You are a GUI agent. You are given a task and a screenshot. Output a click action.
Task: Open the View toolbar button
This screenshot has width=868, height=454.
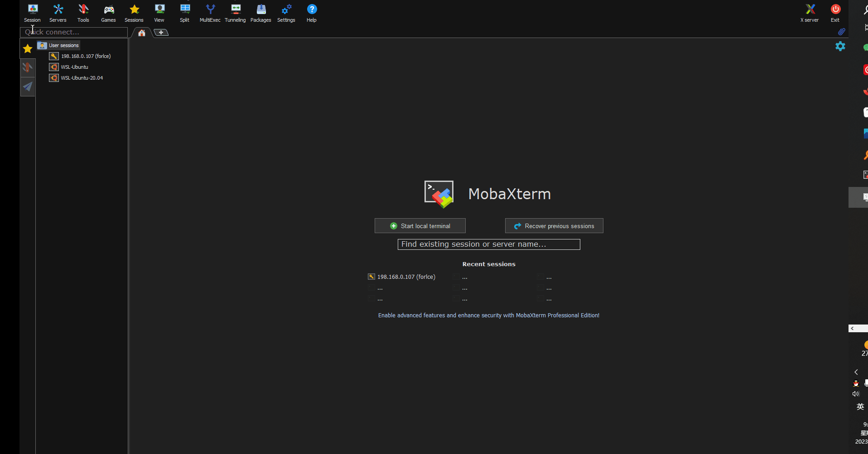click(159, 13)
